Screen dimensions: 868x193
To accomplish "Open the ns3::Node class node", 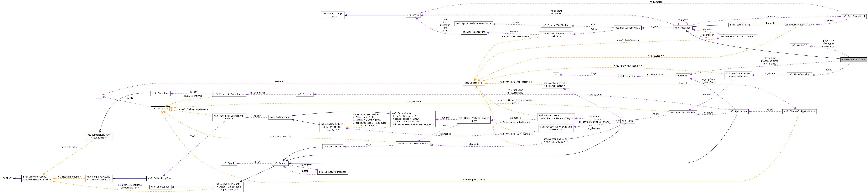I will coord(627,121).
